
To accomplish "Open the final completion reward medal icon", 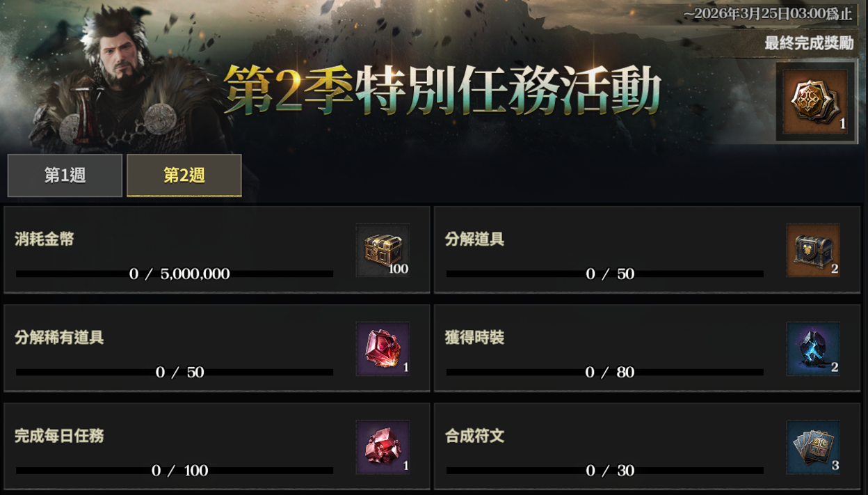I will pyautogui.click(x=817, y=102).
